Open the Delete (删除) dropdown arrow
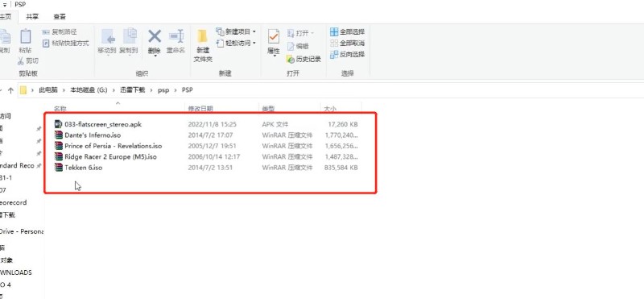 click(x=155, y=56)
